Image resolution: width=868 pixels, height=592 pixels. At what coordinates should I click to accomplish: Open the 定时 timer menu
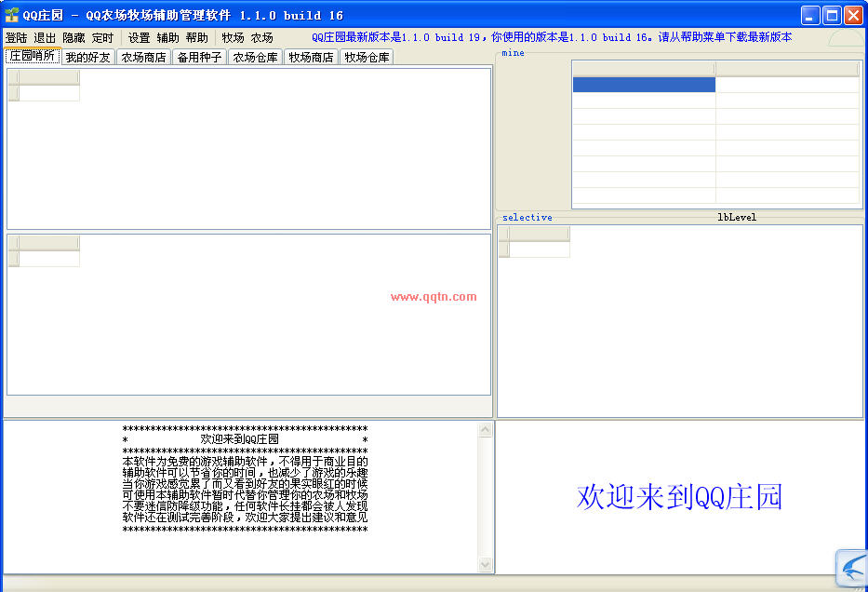pyautogui.click(x=102, y=37)
